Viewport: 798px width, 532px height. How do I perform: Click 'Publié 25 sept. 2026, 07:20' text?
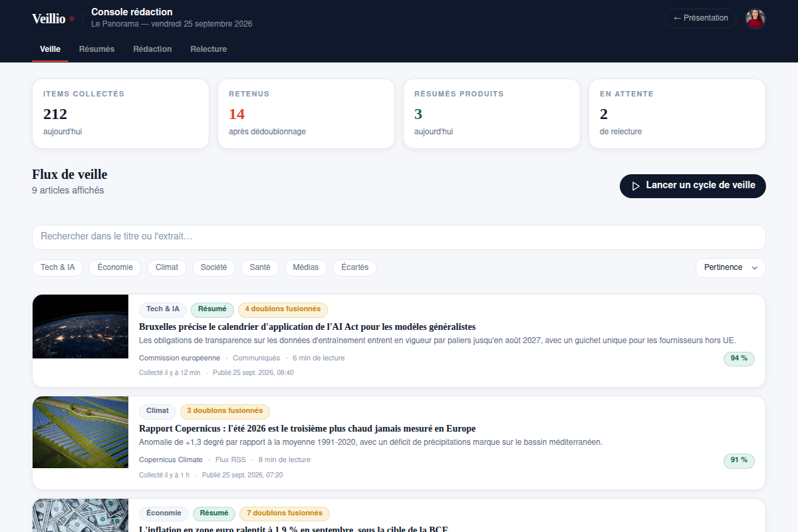(242, 475)
